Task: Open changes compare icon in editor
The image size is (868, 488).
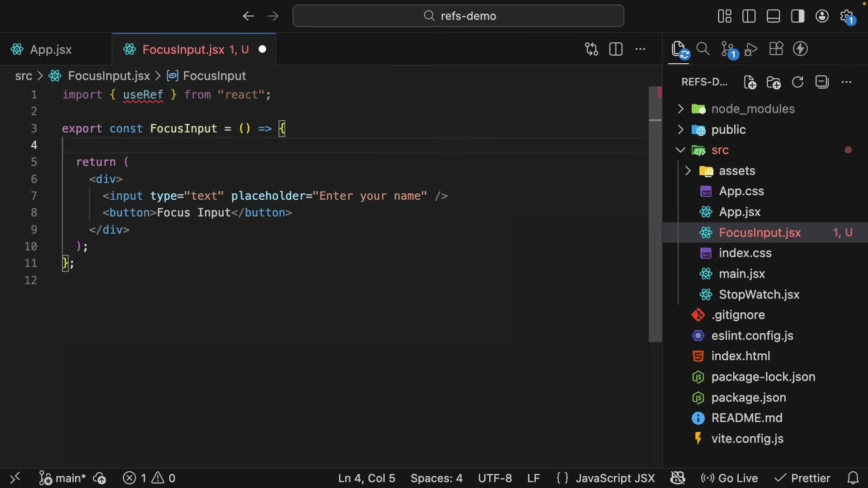Action: 591,49
